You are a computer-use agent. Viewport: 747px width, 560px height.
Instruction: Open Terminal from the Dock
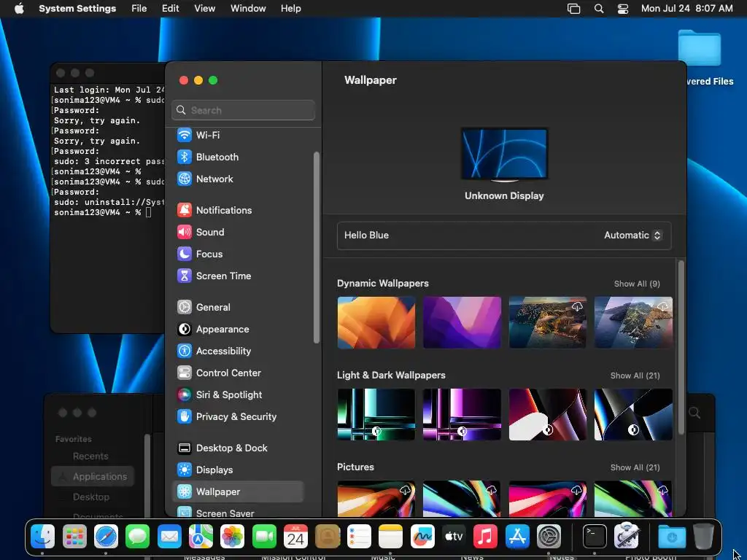595,537
